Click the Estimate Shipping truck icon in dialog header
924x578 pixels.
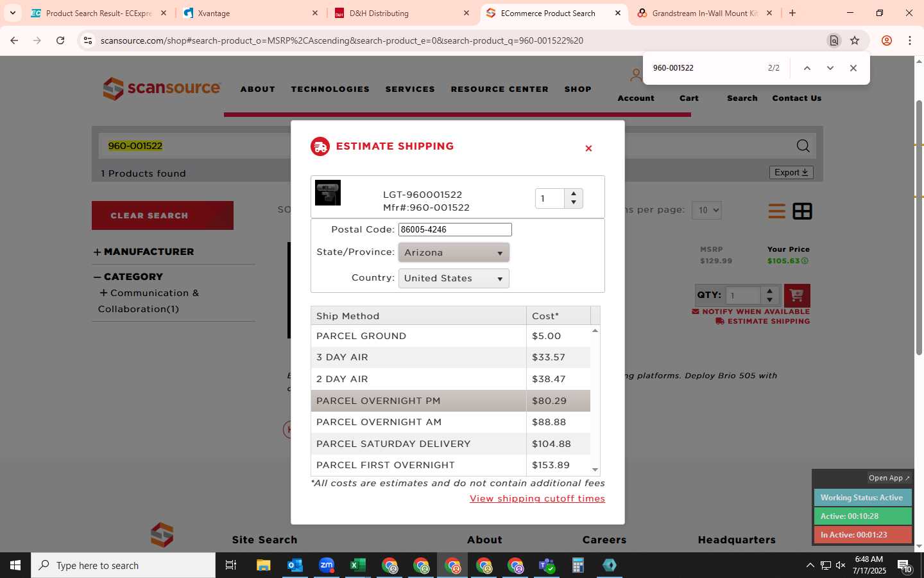pos(320,146)
